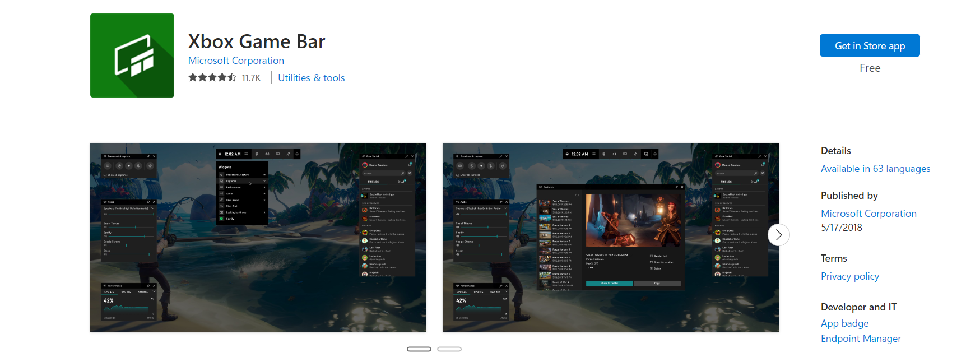Click the 11.7K ratings count
Image resolution: width=980 pixels, height=357 pixels.
[x=251, y=78]
